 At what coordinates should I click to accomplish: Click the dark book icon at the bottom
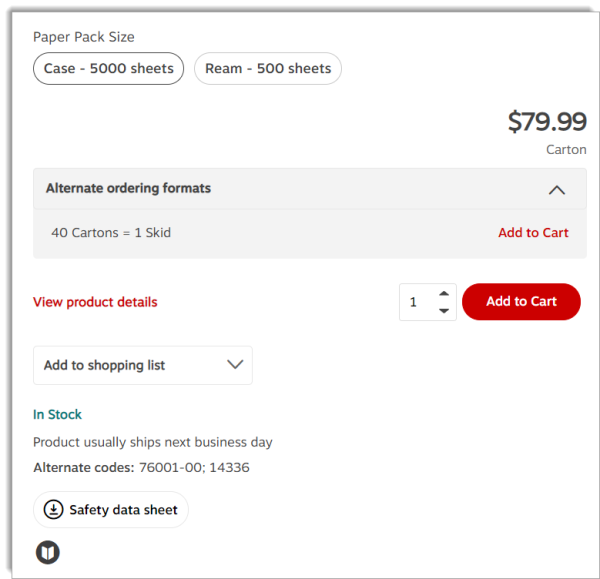pyautogui.click(x=48, y=552)
